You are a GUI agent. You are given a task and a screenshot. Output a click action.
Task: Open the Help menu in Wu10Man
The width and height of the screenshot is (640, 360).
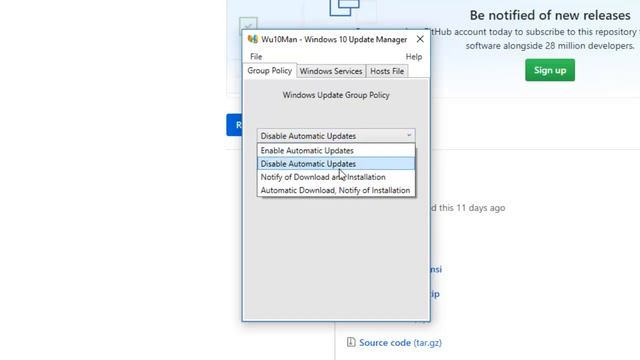click(413, 57)
